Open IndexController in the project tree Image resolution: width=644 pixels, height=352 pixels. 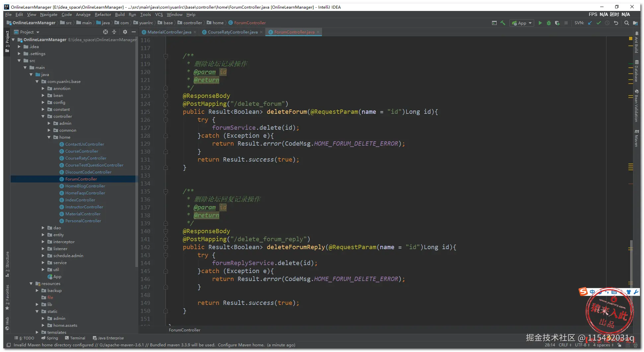[80, 200]
